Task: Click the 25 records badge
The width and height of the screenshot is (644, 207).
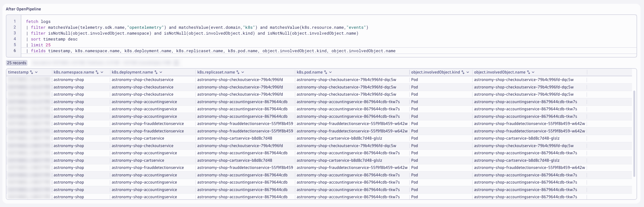Action: coord(17,63)
